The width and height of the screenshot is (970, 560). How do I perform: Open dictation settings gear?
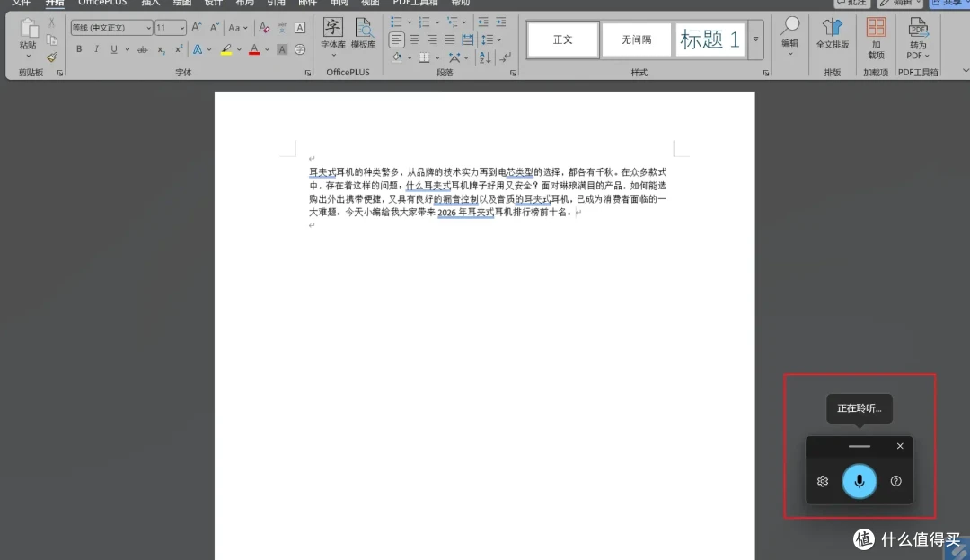click(822, 481)
